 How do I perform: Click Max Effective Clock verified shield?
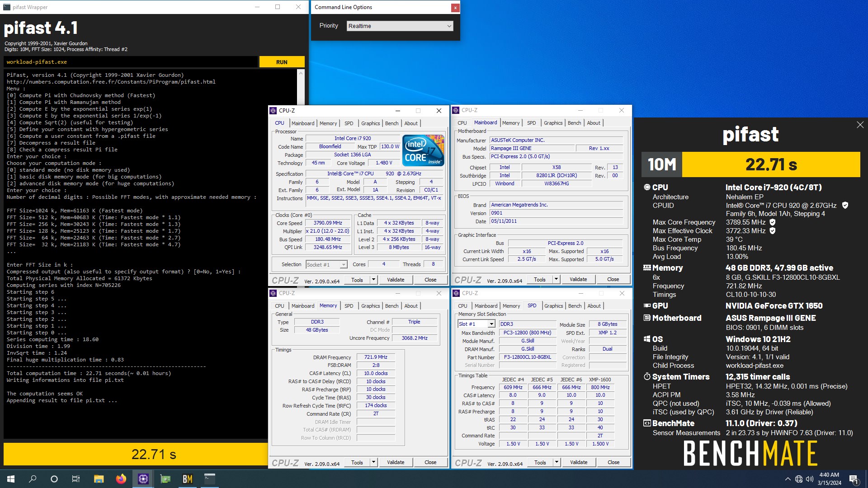(x=773, y=230)
